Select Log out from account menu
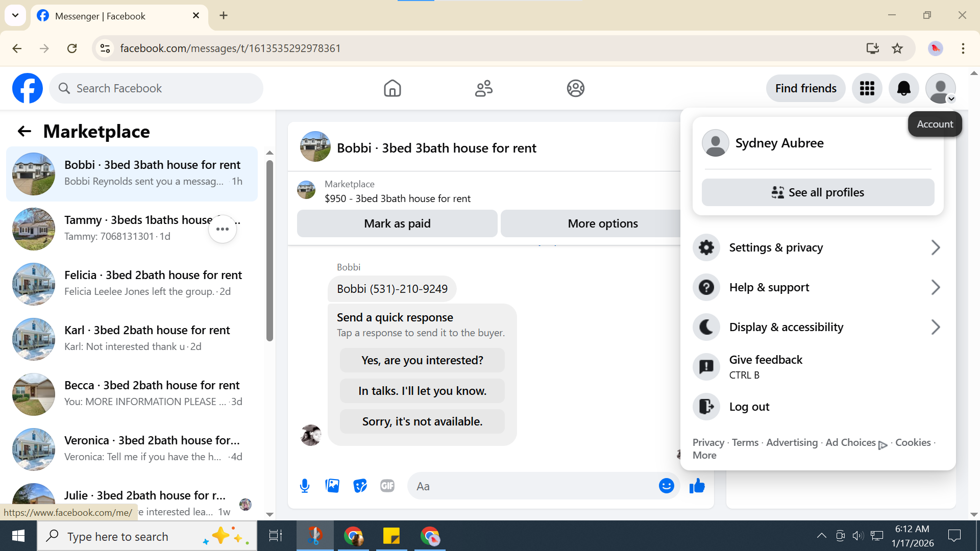 tap(749, 407)
